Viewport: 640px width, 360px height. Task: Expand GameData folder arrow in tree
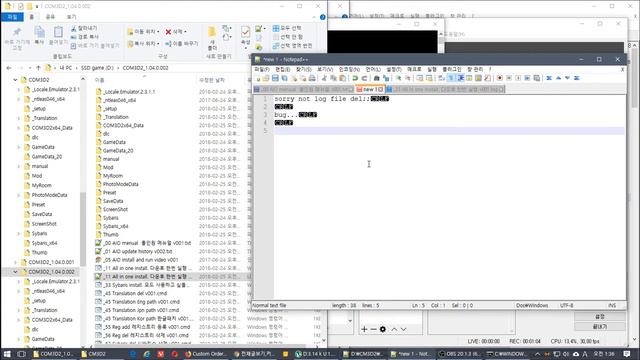(x=19, y=147)
